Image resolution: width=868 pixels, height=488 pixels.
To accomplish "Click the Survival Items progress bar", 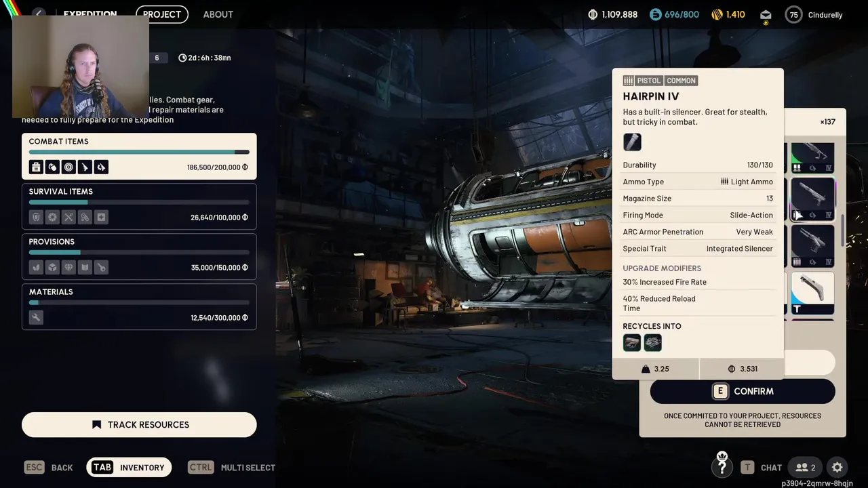I will pyautogui.click(x=139, y=203).
